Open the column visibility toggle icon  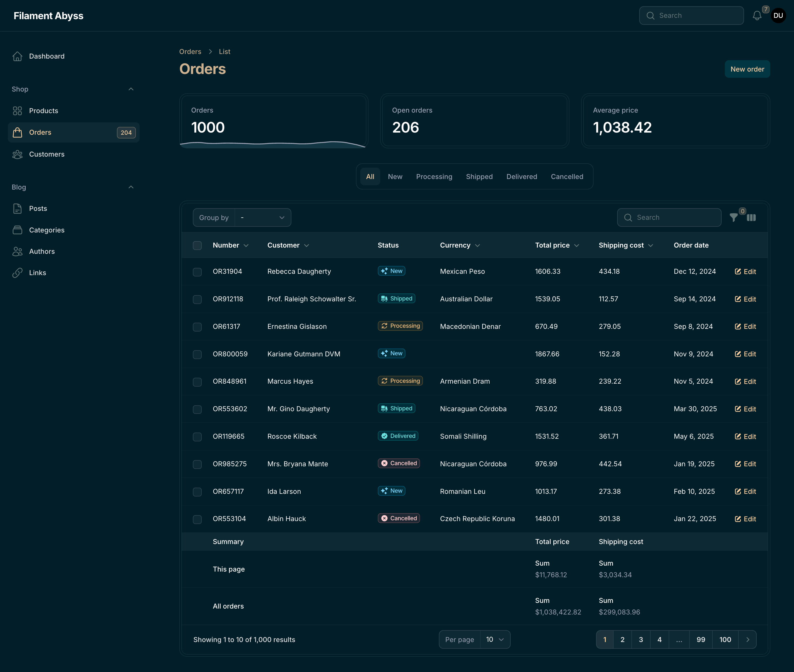(x=752, y=218)
